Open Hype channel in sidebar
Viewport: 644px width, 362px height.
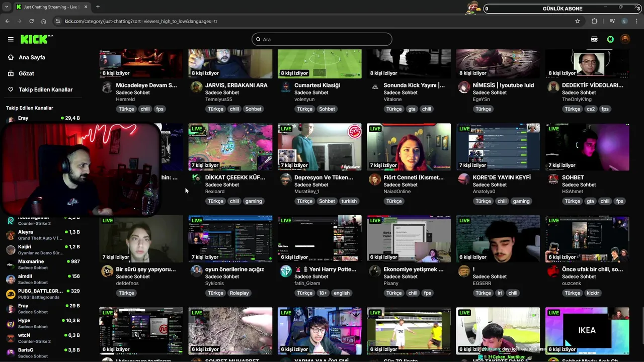(x=43, y=323)
